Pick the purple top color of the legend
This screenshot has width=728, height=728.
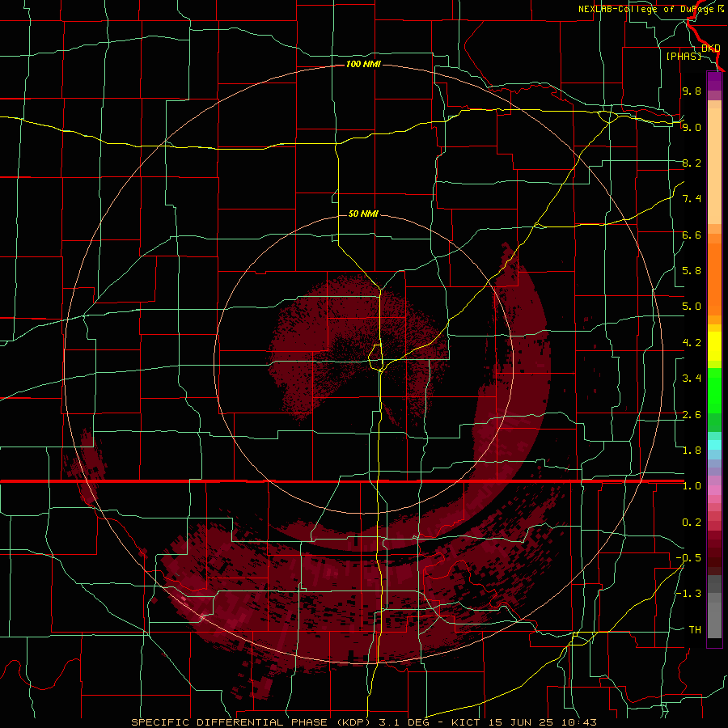(x=714, y=81)
